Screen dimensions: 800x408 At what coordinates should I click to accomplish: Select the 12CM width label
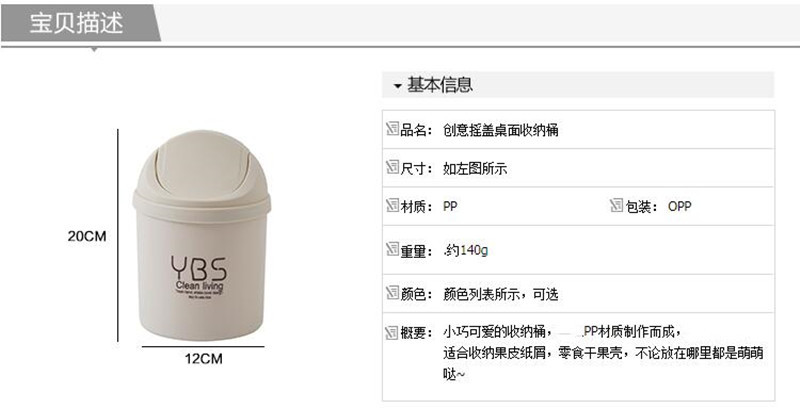coord(204,359)
